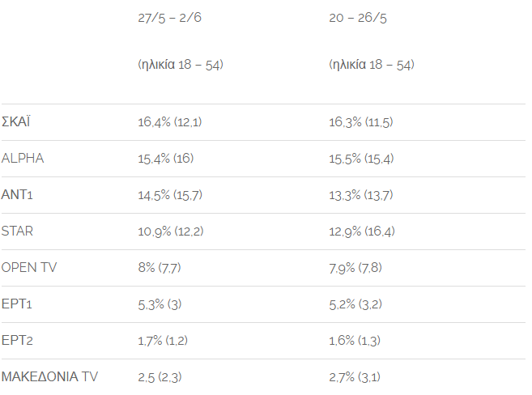Click the ΕΡΤ2 channel label
The height and width of the screenshot is (395, 532).
pos(17,340)
